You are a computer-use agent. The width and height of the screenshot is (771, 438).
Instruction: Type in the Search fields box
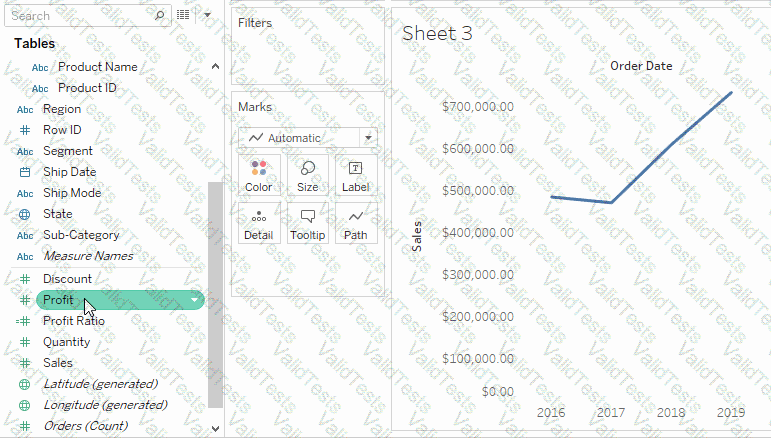click(80, 15)
